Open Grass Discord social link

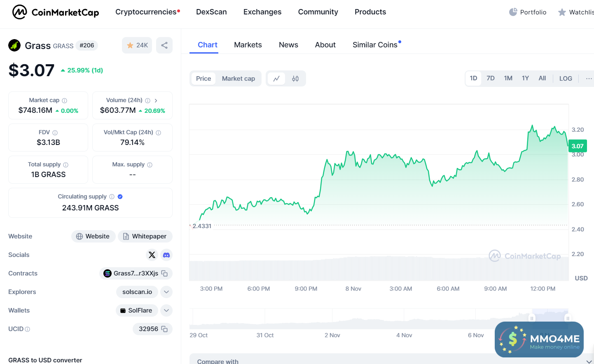point(166,255)
